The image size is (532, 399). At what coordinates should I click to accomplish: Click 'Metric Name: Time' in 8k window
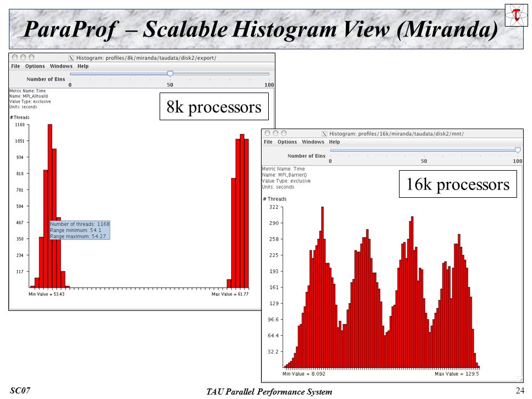point(28,91)
